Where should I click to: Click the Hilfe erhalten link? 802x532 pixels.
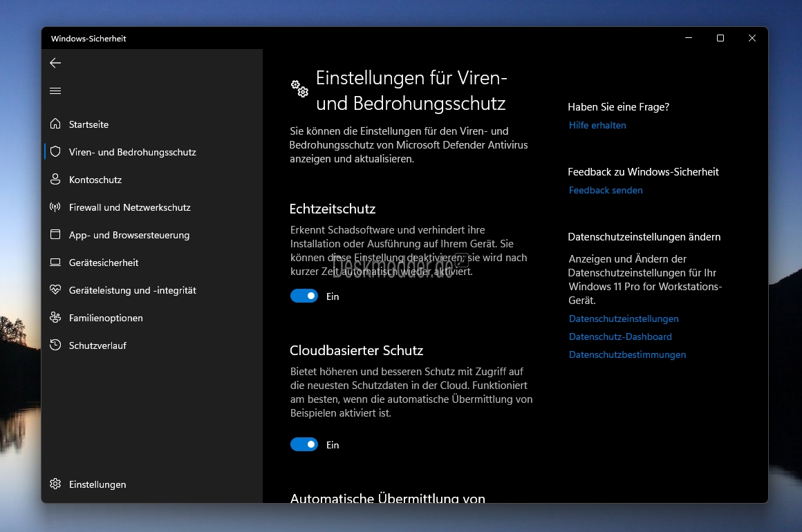tap(597, 125)
